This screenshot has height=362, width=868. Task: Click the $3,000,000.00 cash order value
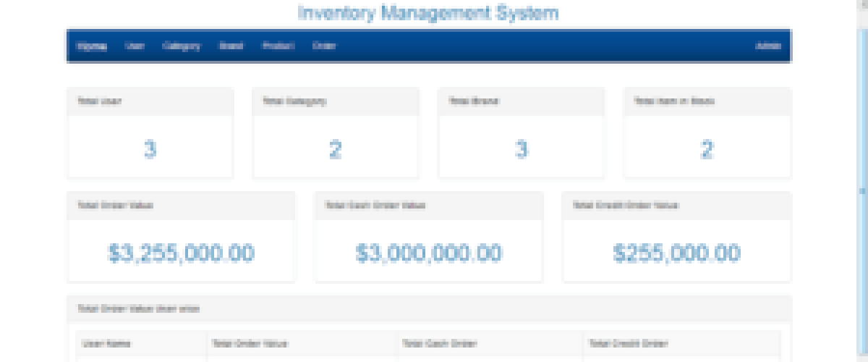[x=428, y=253]
